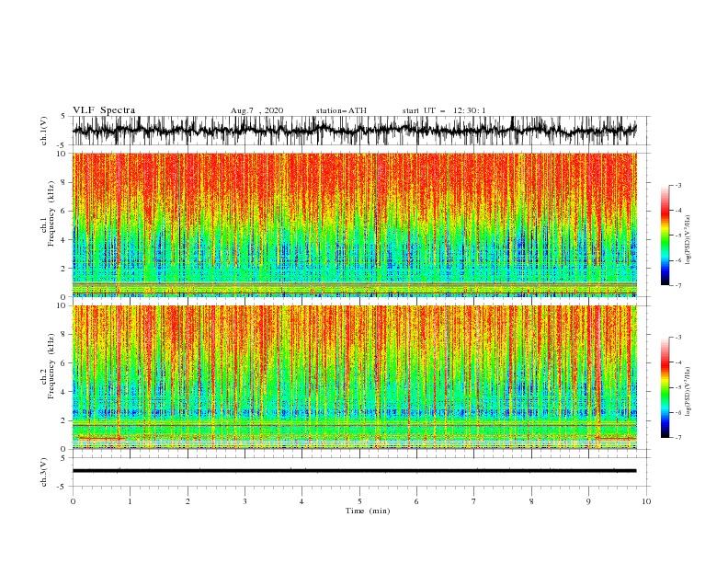Click the 'Aug.7 , 2020' date label

[x=256, y=110]
